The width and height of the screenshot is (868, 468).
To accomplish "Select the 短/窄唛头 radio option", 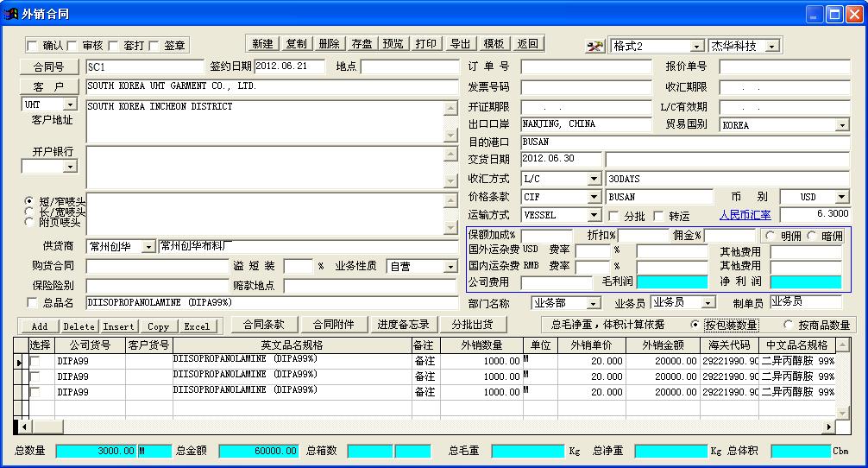I will point(29,201).
